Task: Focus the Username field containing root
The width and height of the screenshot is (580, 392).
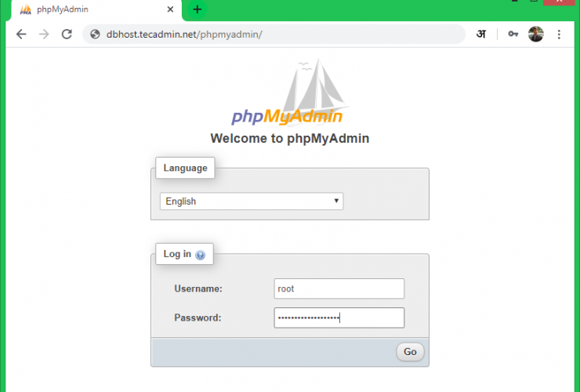Action: pyautogui.click(x=339, y=289)
